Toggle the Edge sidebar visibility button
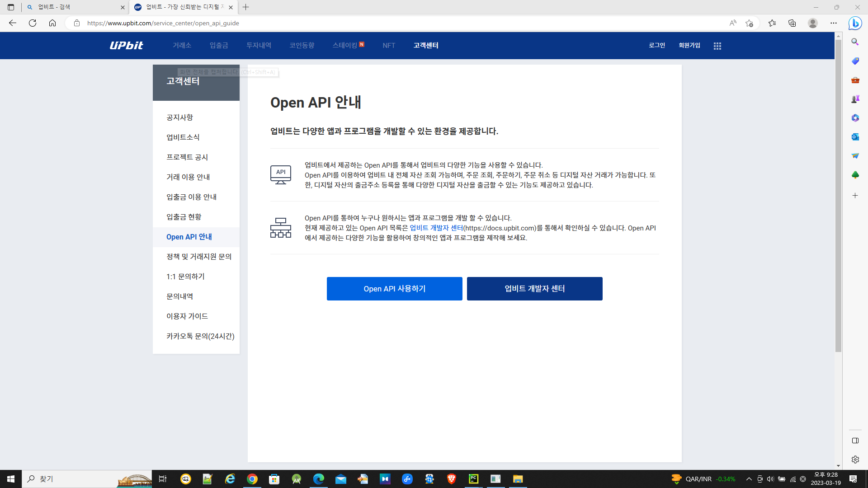This screenshot has width=868, height=488. pos(855,441)
